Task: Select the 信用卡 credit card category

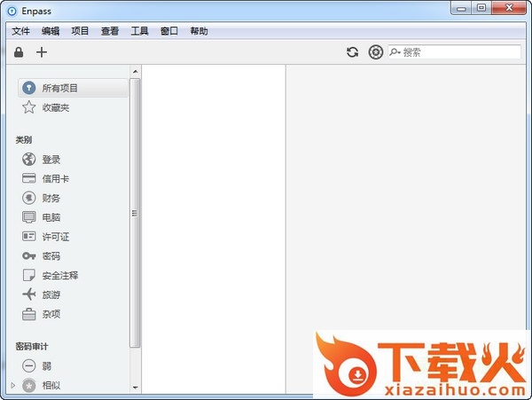Action: tap(54, 179)
